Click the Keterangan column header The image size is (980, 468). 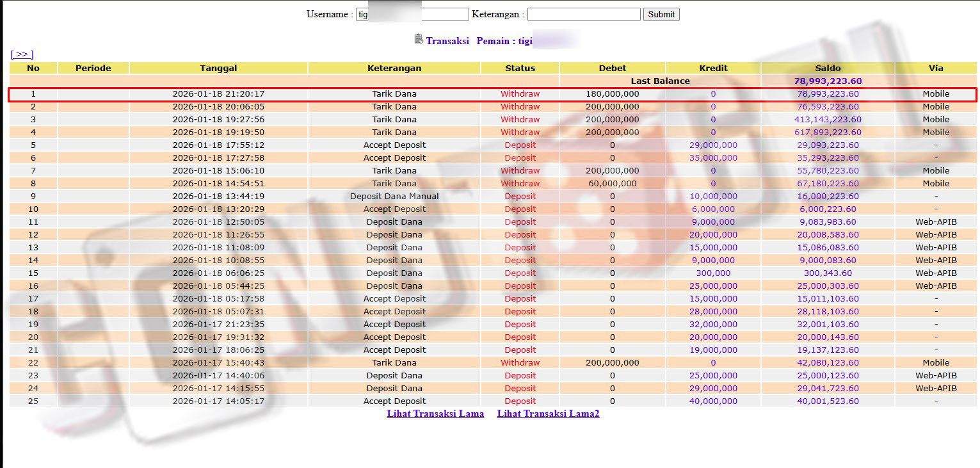point(394,68)
